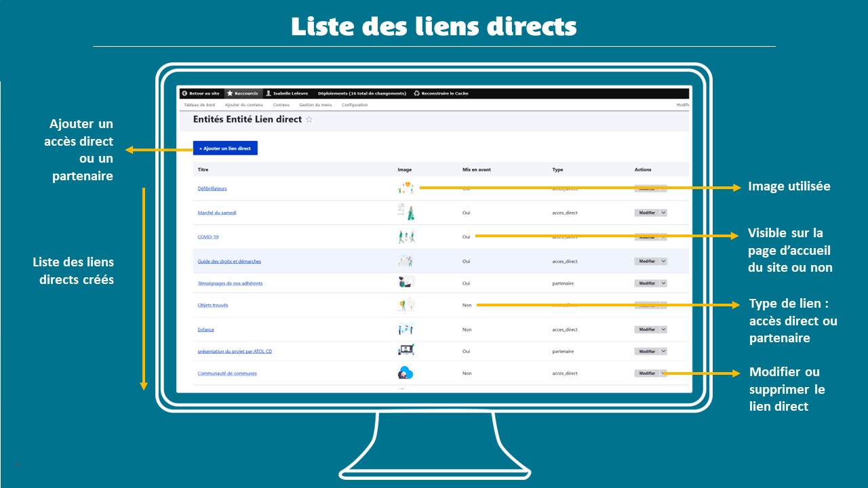Click the star icon beside Raccourcis
This screenshot has height=488, width=868.
coord(230,94)
